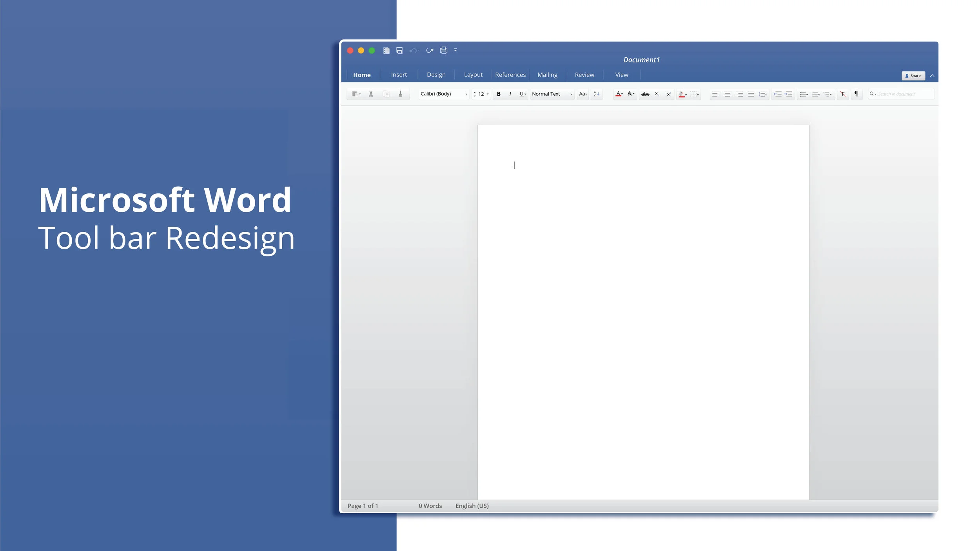
Task: Clear all formatting with the crossed F icon
Action: pyautogui.click(x=843, y=94)
